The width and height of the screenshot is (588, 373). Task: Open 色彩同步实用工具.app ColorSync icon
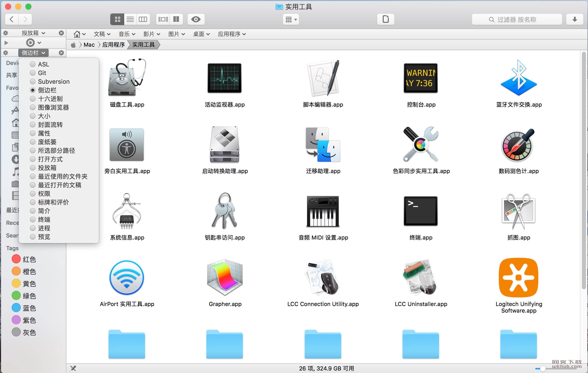pyautogui.click(x=421, y=144)
